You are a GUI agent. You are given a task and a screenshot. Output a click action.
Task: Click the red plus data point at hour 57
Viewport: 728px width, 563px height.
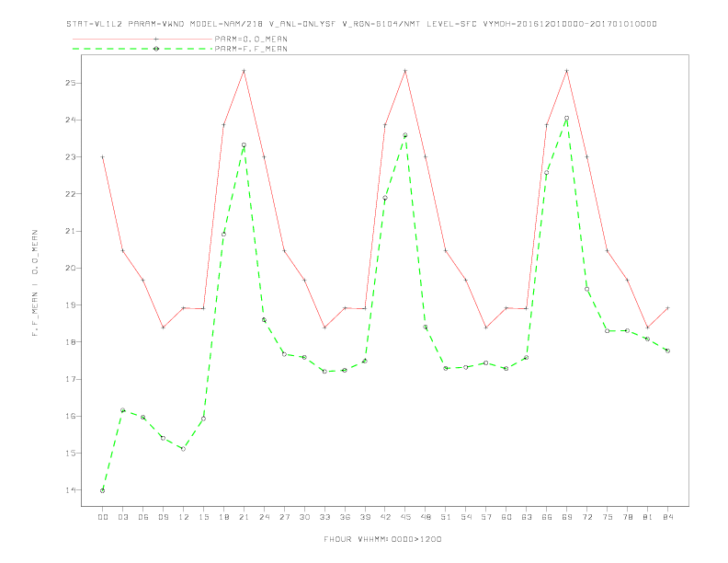coord(486,327)
